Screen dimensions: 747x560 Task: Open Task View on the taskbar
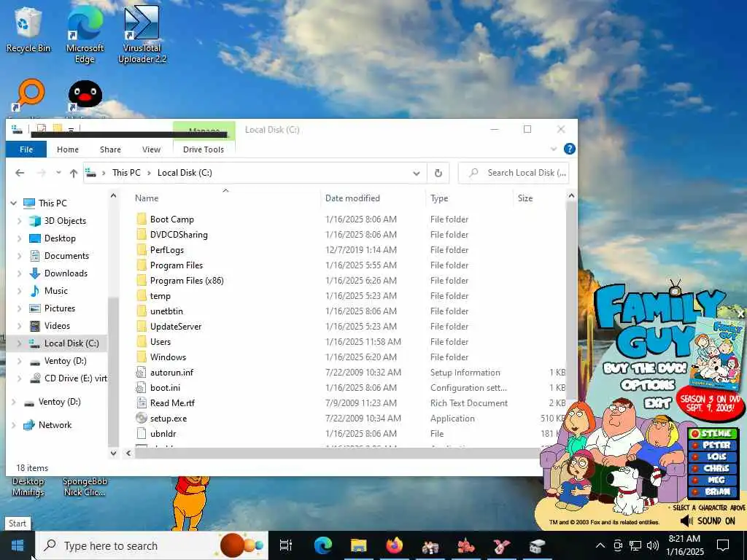click(285, 545)
